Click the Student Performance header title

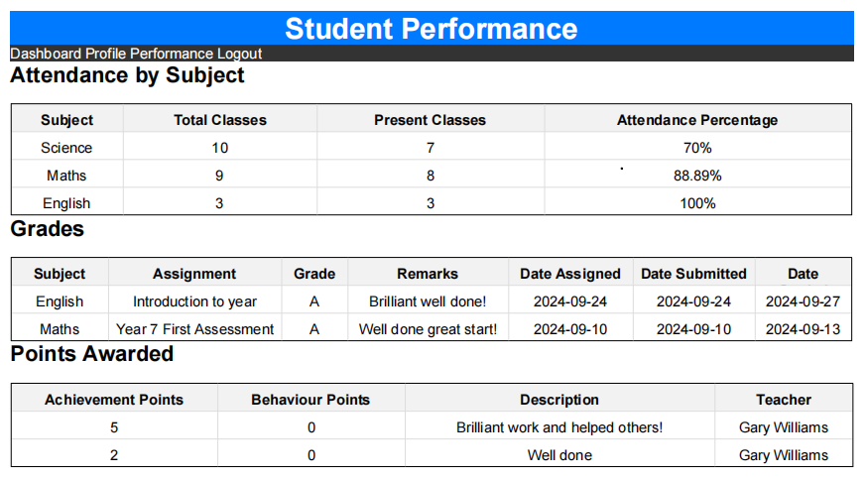431,28
